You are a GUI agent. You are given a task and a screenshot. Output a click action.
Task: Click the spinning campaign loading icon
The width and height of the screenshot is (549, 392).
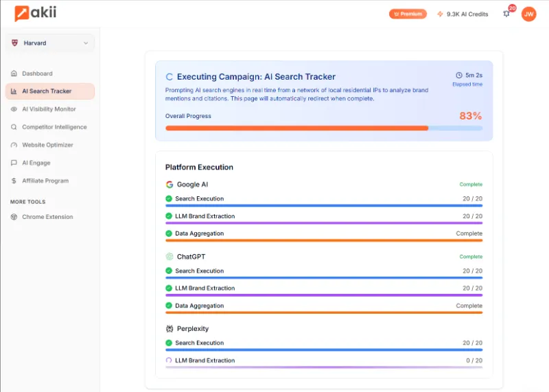tap(169, 77)
